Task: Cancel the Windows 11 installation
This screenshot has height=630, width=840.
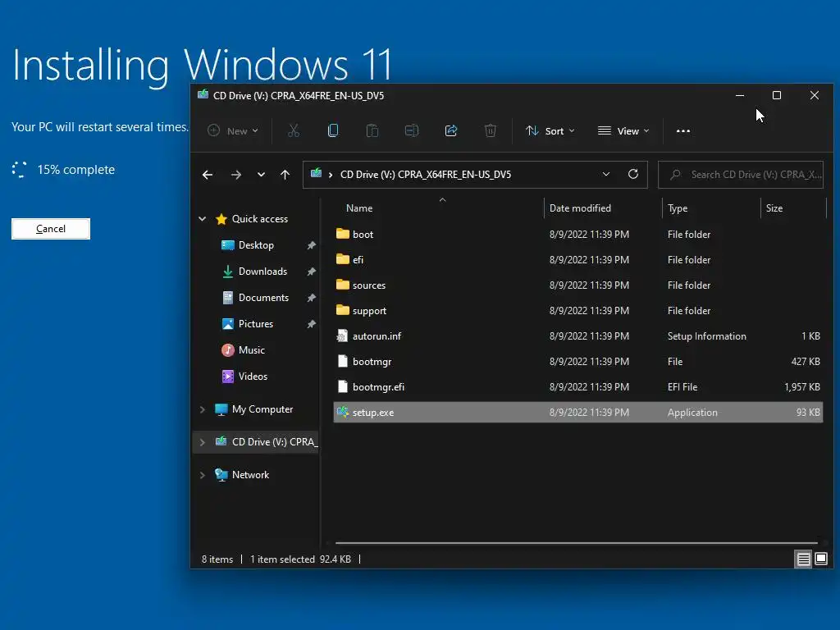Action: (x=51, y=229)
